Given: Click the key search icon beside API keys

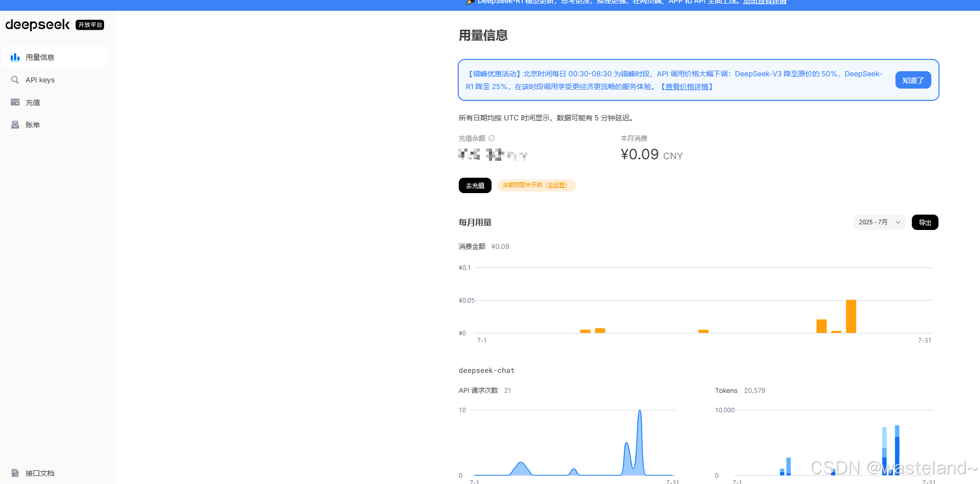Looking at the screenshot, I should [15, 80].
